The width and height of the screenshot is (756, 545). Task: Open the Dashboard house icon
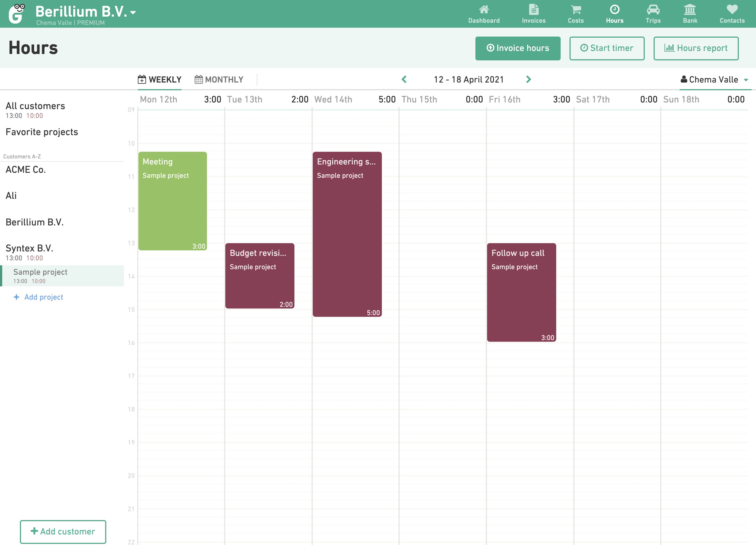484,10
